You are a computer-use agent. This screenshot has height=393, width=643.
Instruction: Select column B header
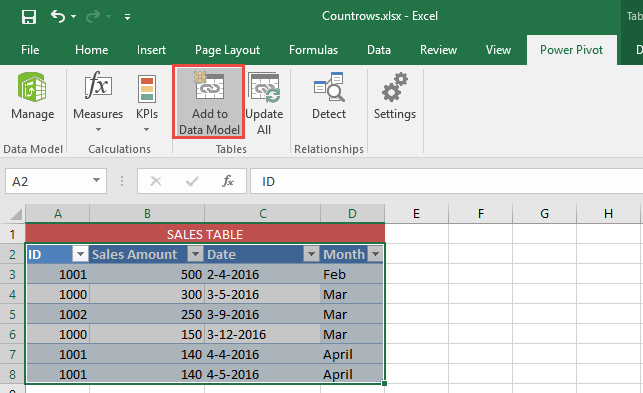[x=147, y=214]
